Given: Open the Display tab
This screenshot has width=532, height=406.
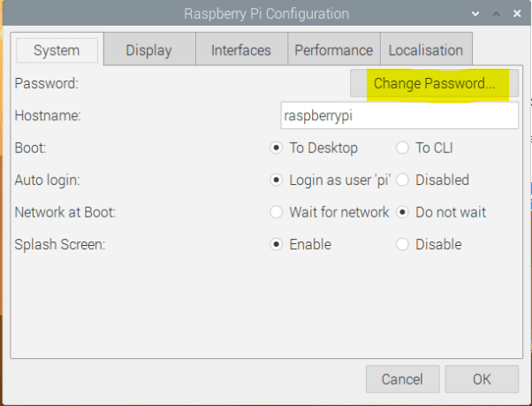Looking at the screenshot, I should click(x=148, y=50).
